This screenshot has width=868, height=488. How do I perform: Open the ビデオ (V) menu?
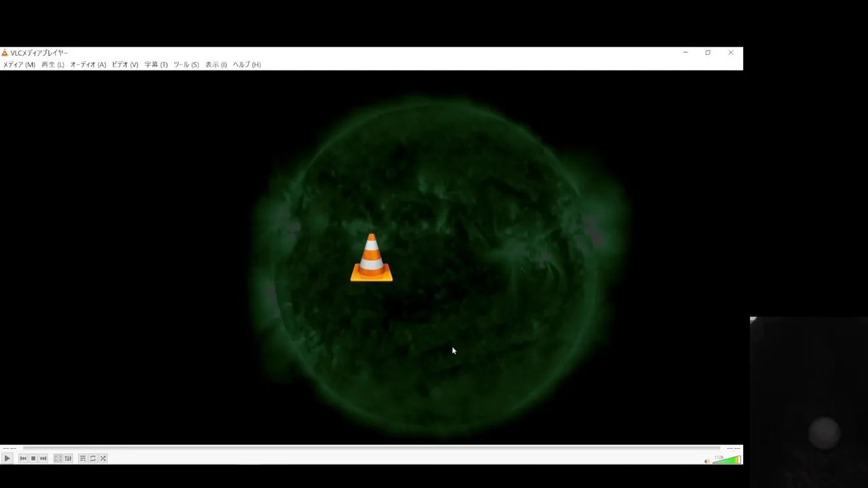[125, 64]
